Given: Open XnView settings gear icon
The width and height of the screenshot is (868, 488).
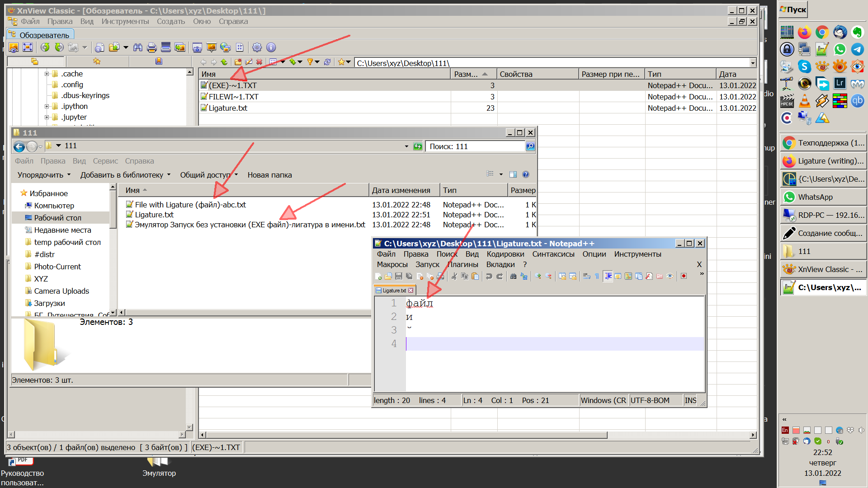Looking at the screenshot, I should (x=257, y=47).
